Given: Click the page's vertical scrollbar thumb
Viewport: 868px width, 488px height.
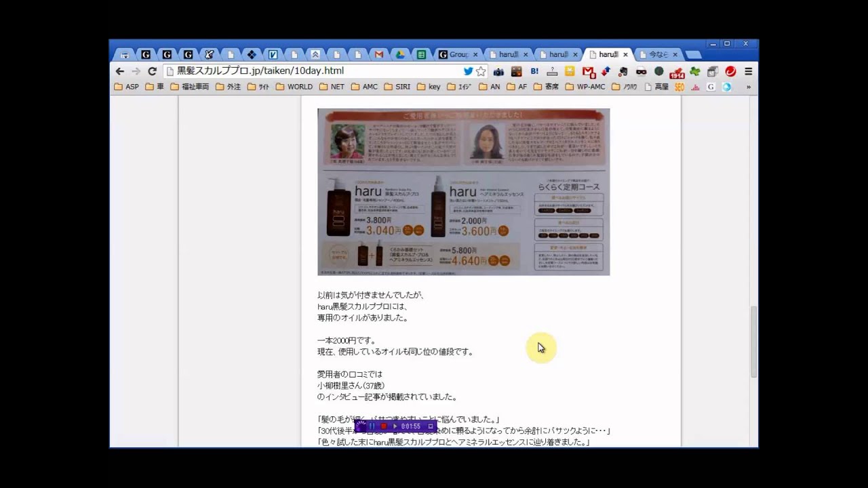Looking at the screenshot, I should click(753, 342).
